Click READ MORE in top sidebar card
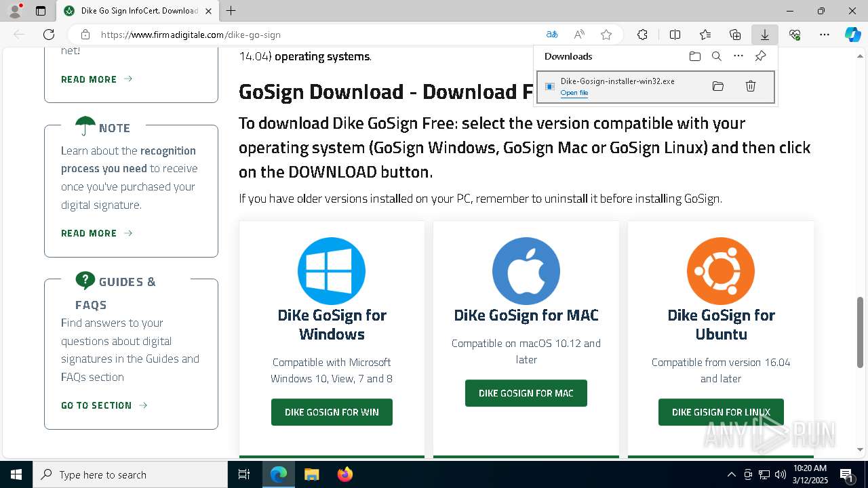The height and width of the screenshot is (488, 868). point(97,79)
